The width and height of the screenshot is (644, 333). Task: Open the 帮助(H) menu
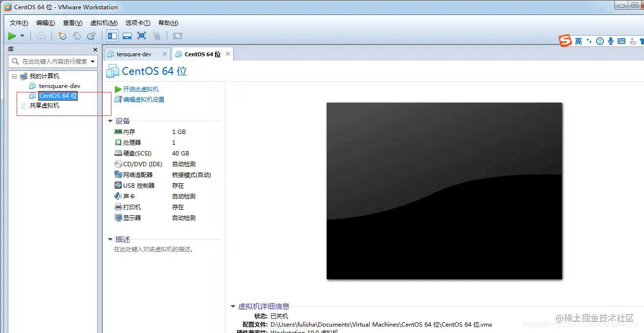click(168, 23)
